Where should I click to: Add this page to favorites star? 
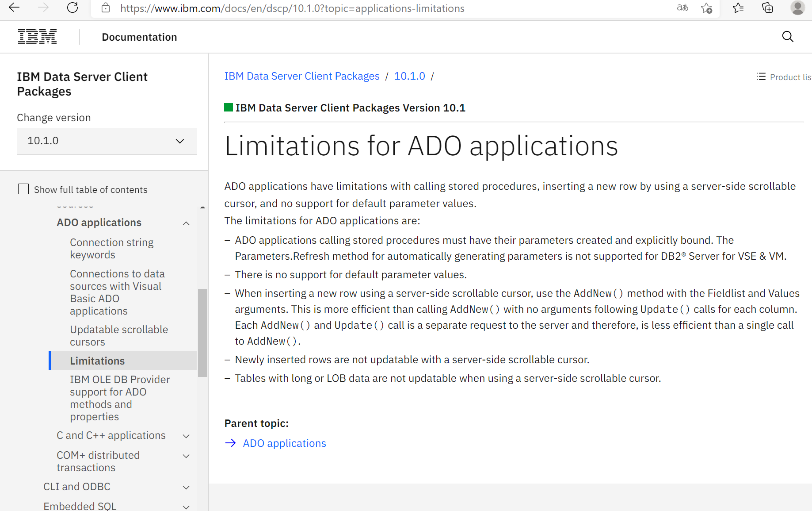tap(706, 8)
